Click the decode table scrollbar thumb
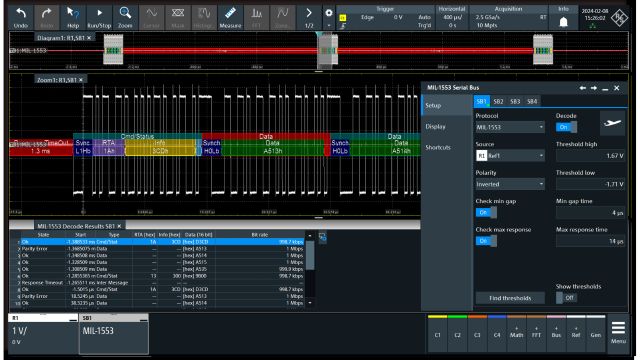Screen dimensions: 640x360 click(310, 256)
